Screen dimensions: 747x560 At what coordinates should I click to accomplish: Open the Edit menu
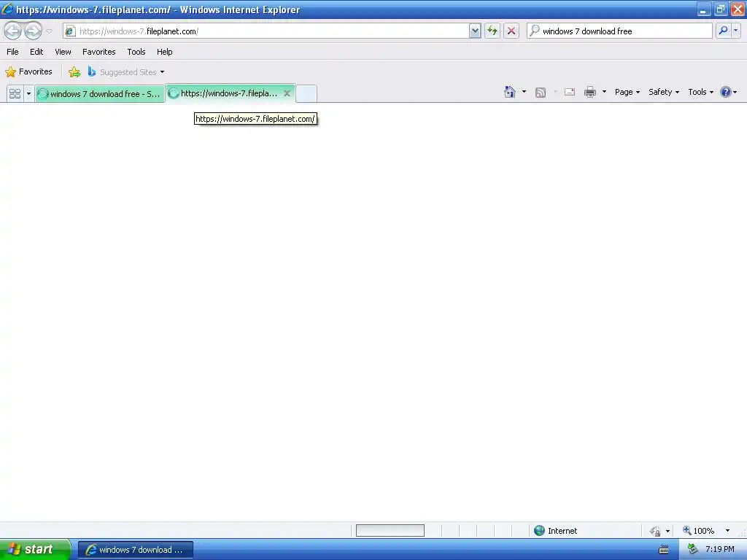pyautogui.click(x=36, y=52)
